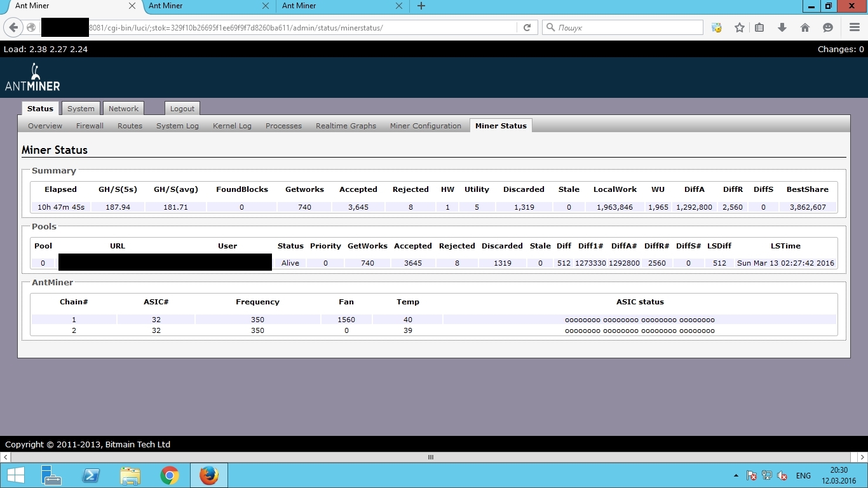Close the second Ant Miner tab
The height and width of the screenshot is (488, 868).
click(x=266, y=6)
